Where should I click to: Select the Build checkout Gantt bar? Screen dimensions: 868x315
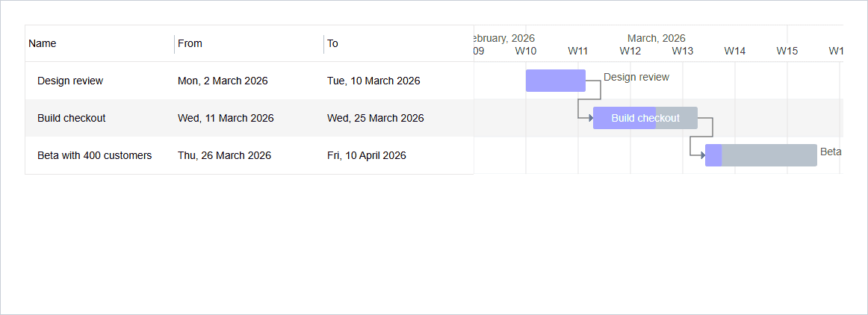tap(645, 118)
